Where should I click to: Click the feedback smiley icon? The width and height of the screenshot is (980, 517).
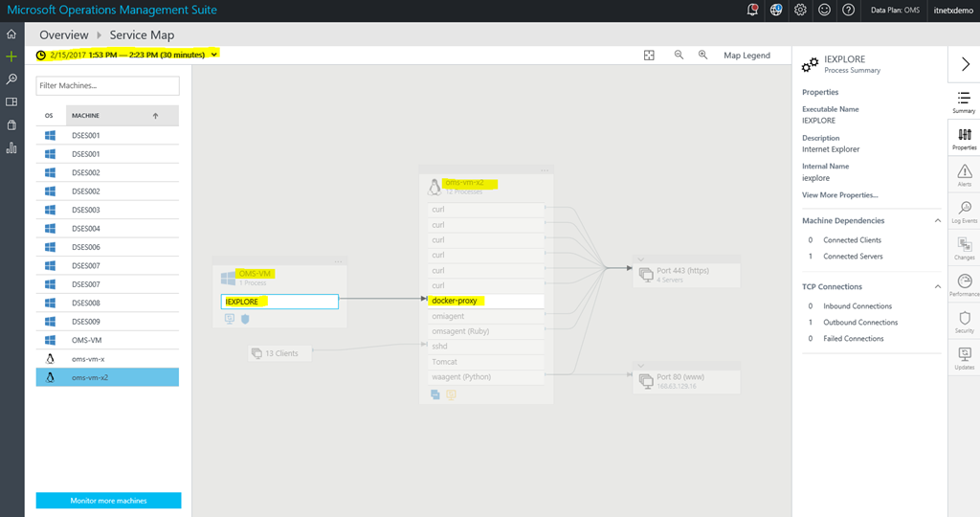[x=824, y=10]
